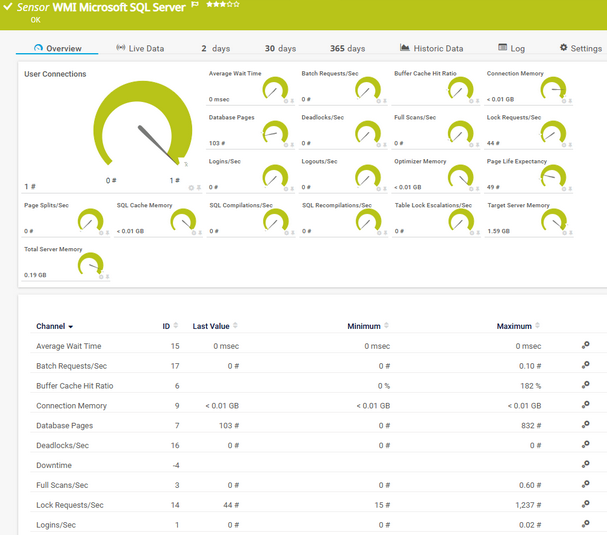
Task: Edit channel settings for Connection Memory row
Action: click(585, 405)
